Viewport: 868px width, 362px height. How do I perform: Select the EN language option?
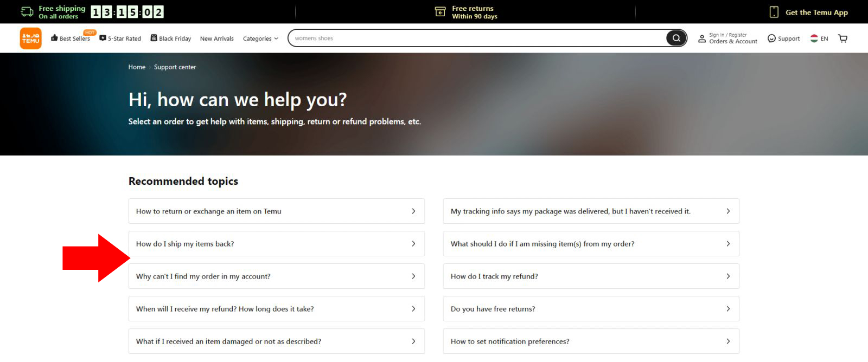click(824, 38)
